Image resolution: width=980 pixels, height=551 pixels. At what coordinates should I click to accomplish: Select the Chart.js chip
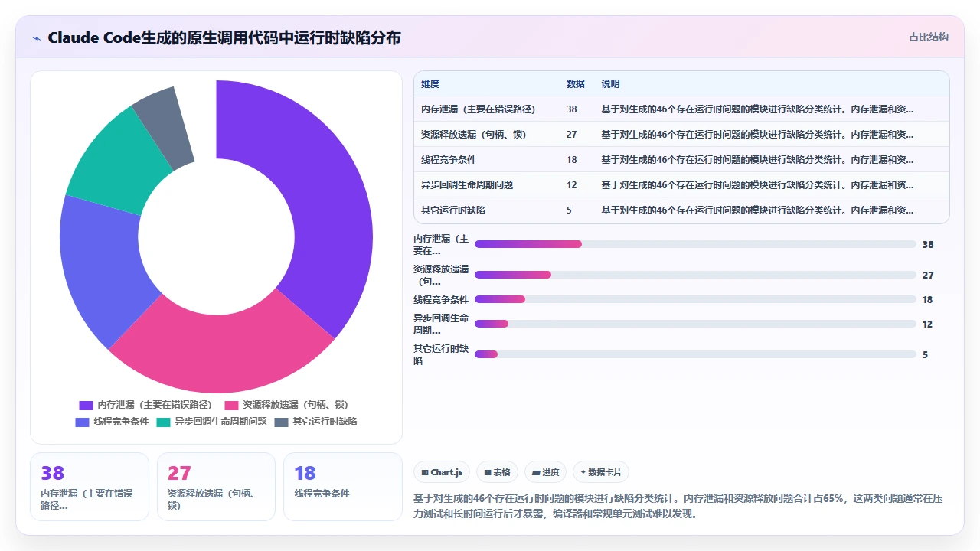(x=442, y=472)
